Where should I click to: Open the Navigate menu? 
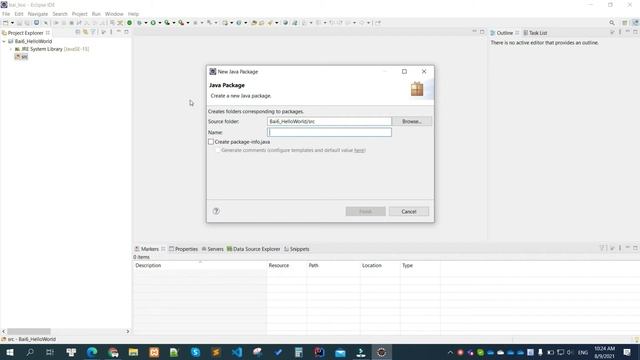38,14
